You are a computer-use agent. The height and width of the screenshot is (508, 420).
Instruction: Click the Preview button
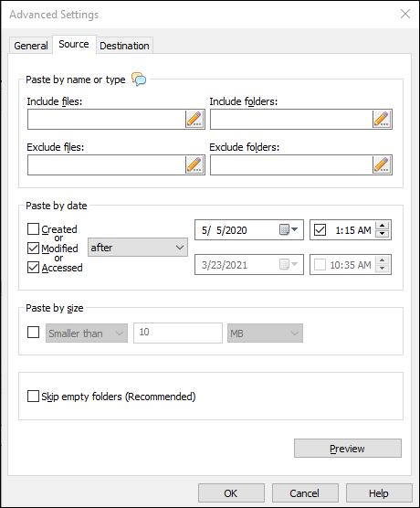pos(348,449)
